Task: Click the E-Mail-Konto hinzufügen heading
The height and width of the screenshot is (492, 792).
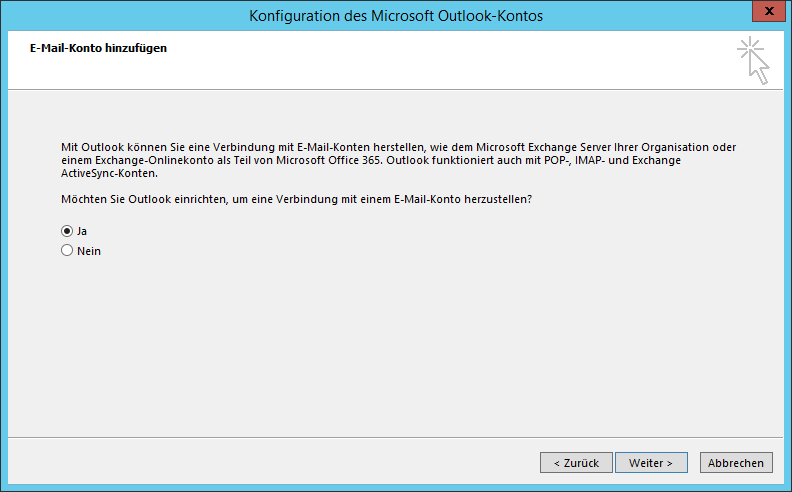Action: coord(98,48)
